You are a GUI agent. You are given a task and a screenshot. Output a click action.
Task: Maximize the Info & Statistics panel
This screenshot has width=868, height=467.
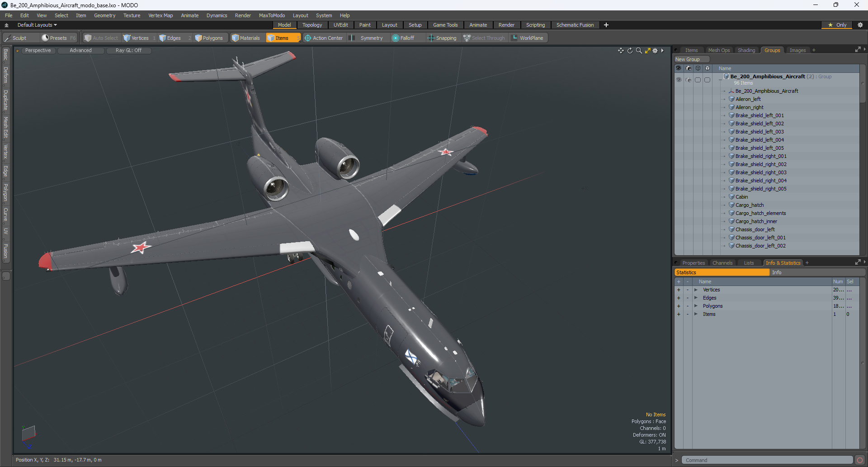858,262
